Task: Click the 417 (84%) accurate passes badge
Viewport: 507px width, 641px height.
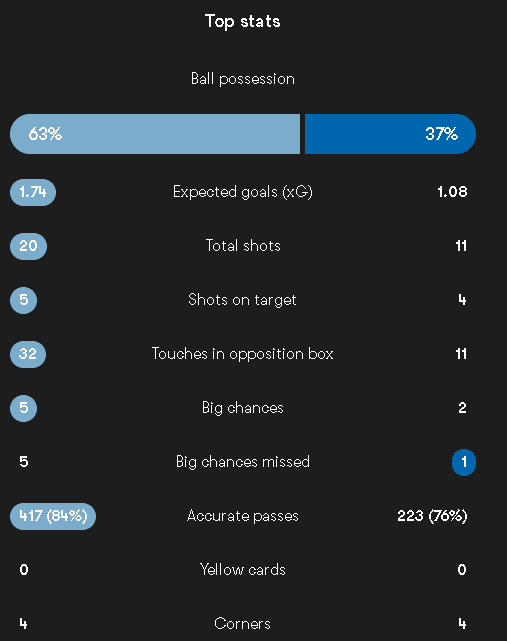Action: click(53, 516)
